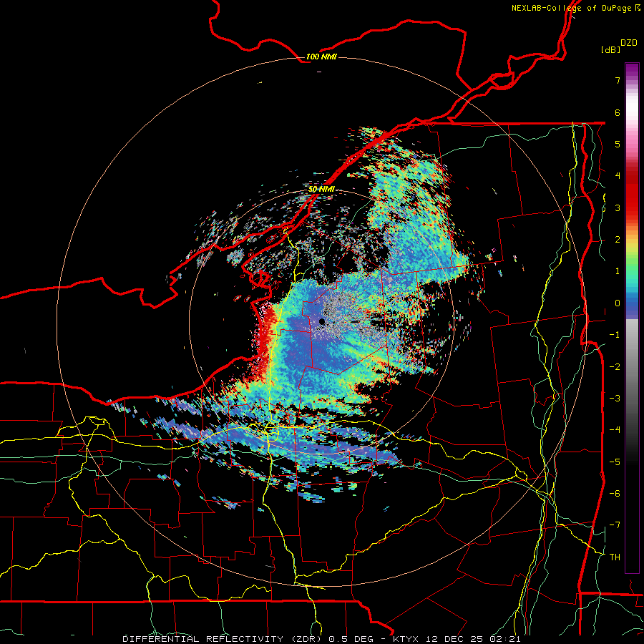This screenshot has height=644, width=644.
Task: Click the black radar site dot at KTYX
Action: 322,322
